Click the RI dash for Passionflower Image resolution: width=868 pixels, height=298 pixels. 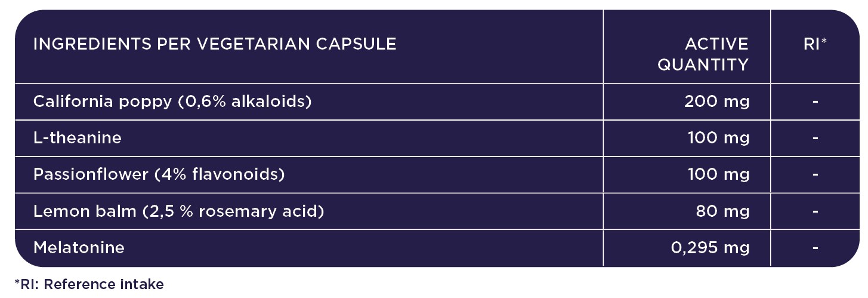[x=815, y=174]
